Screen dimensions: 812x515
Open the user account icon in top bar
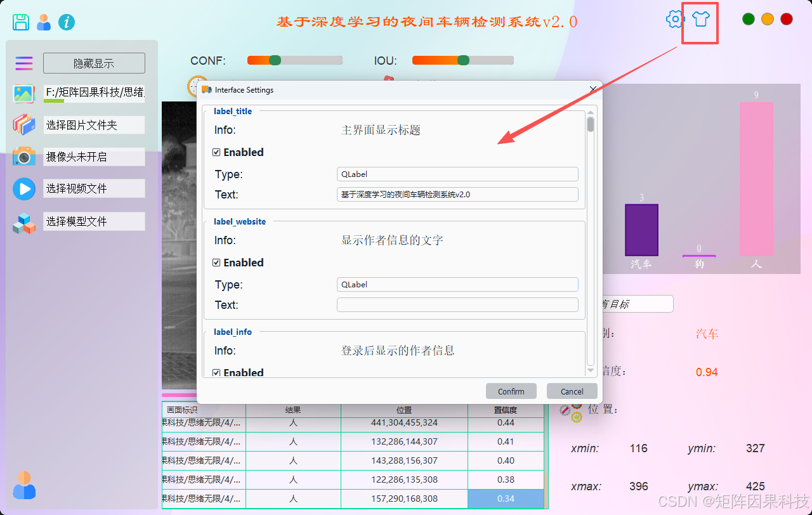pos(44,22)
